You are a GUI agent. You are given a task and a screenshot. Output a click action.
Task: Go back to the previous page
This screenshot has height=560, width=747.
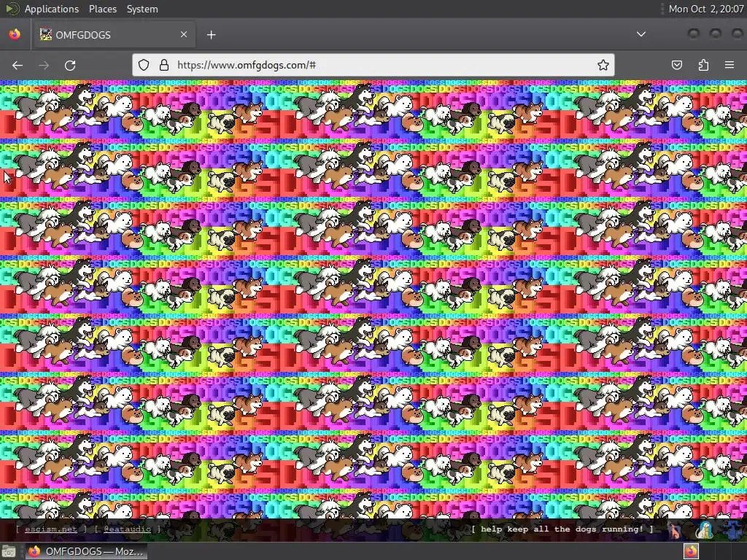(x=18, y=65)
